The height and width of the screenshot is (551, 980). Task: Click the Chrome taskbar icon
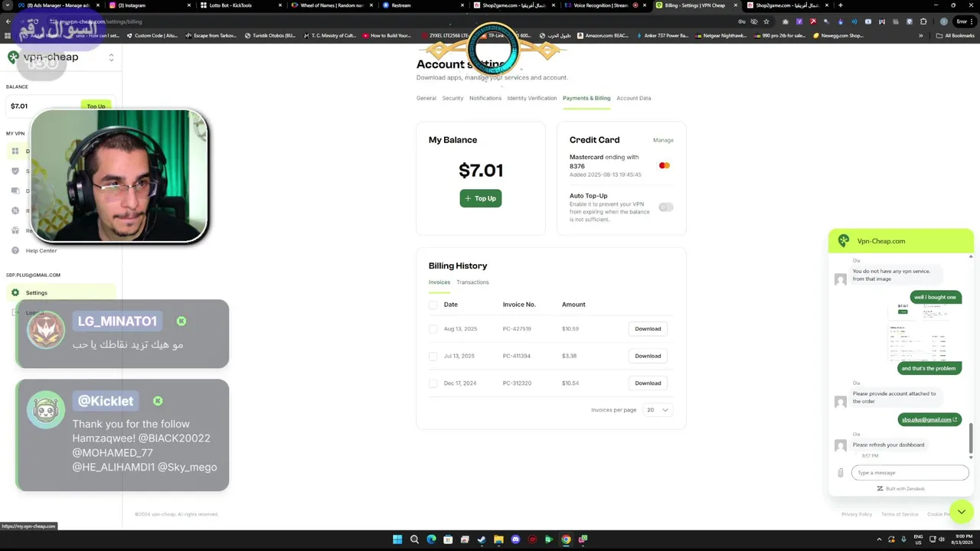click(x=566, y=540)
